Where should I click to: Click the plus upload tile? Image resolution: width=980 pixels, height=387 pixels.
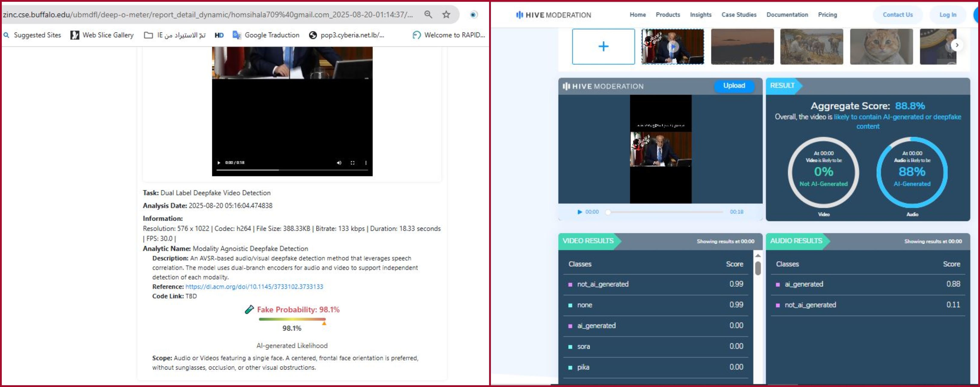point(603,47)
